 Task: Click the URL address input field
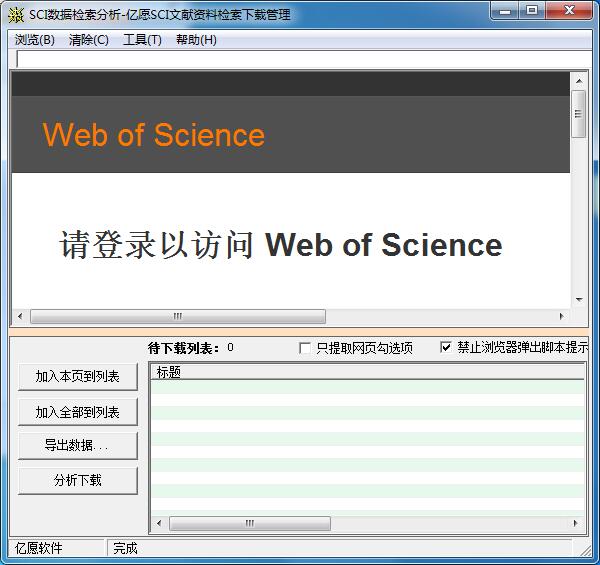[304, 59]
